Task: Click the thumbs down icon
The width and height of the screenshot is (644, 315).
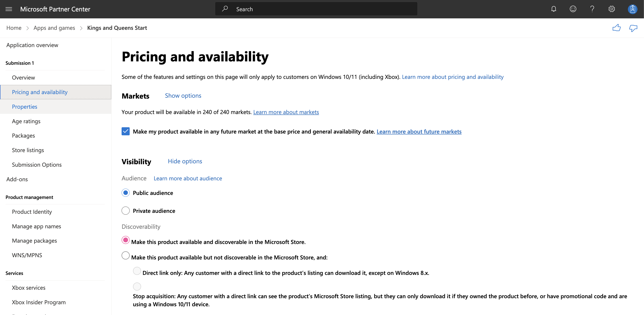Action: (x=633, y=28)
